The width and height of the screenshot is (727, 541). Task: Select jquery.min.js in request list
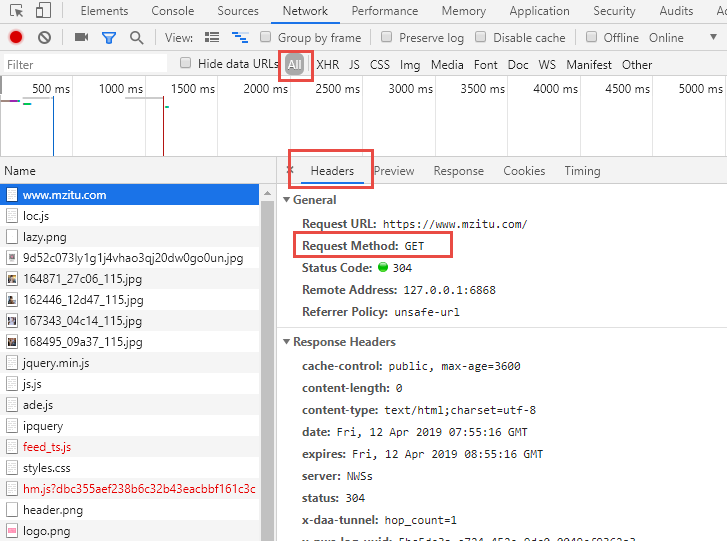pyautogui.click(x=56, y=363)
